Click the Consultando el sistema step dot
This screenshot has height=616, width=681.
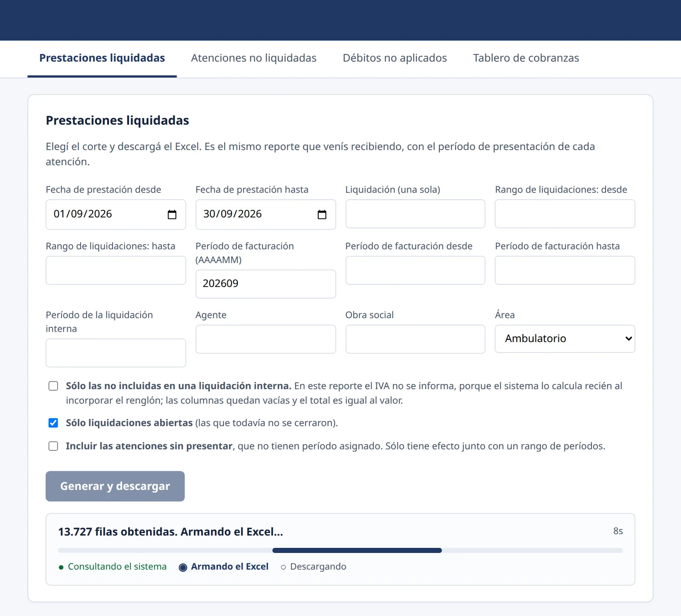tap(61, 567)
